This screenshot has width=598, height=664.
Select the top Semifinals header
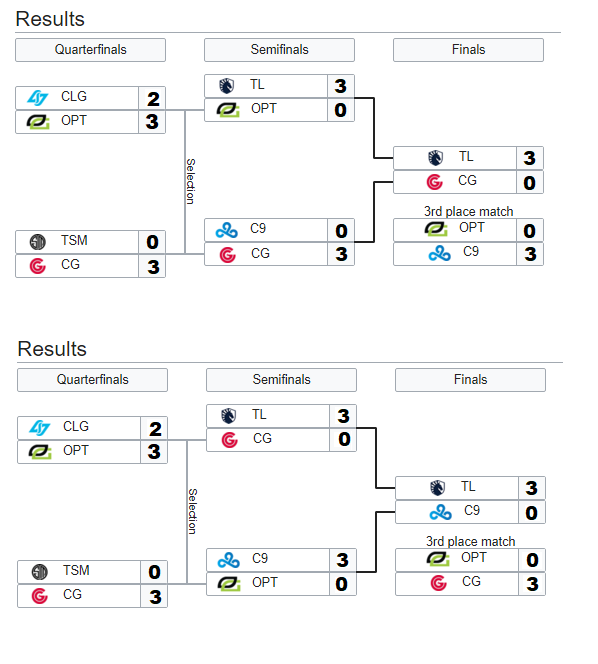coord(279,50)
